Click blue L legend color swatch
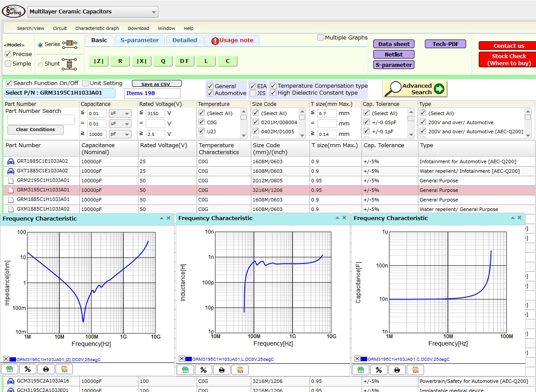Image resolution: width=536 pixels, height=392 pixels. 189,359
